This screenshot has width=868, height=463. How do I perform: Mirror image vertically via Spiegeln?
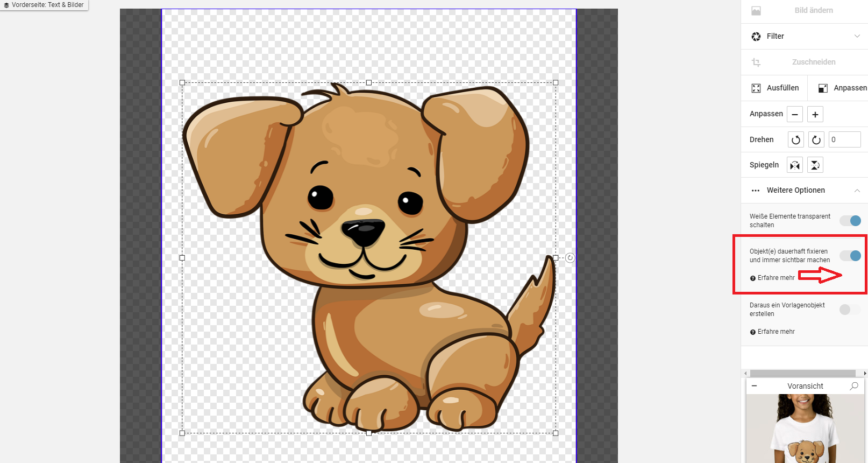[x=815, y=165]
